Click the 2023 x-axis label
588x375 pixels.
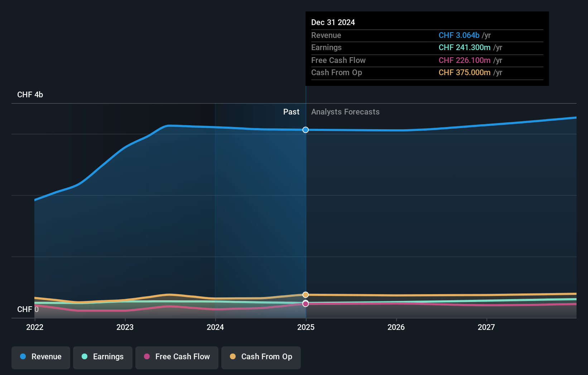point(125,327)
